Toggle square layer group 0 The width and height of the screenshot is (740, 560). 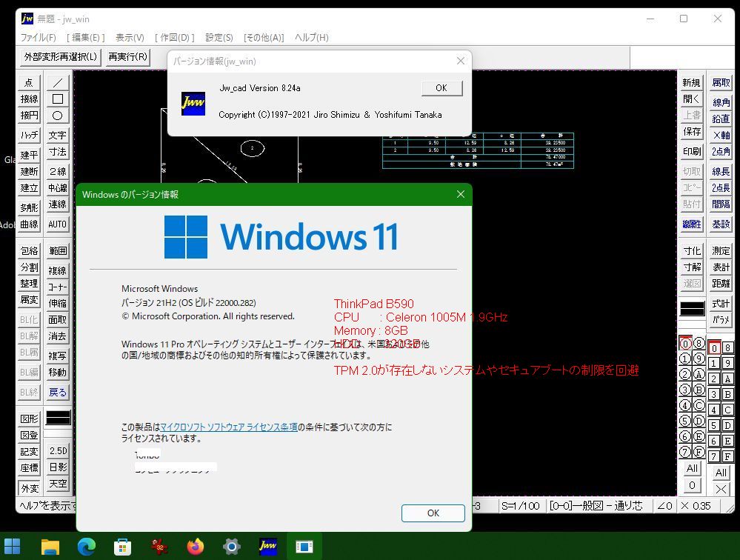click(x=714, y=347)
